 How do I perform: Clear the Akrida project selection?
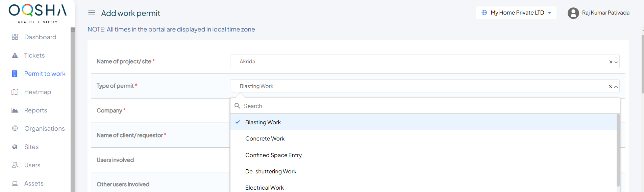pos(611,62)
